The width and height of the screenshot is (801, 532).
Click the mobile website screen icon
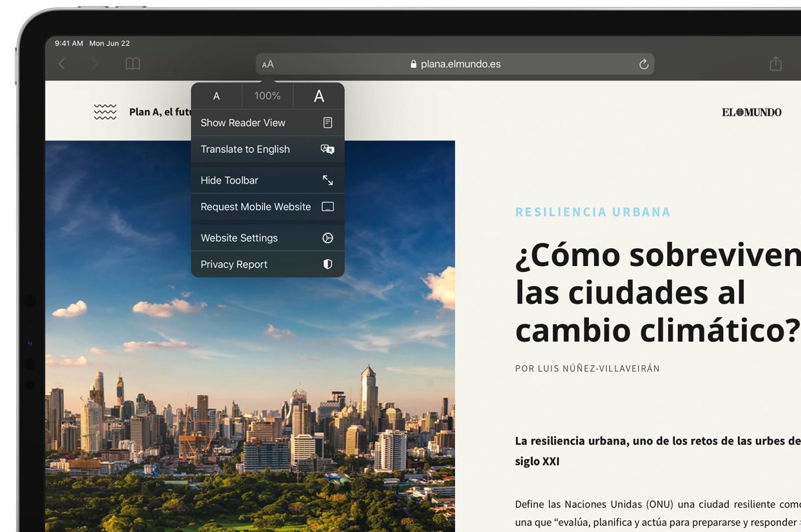coord(327,207)
